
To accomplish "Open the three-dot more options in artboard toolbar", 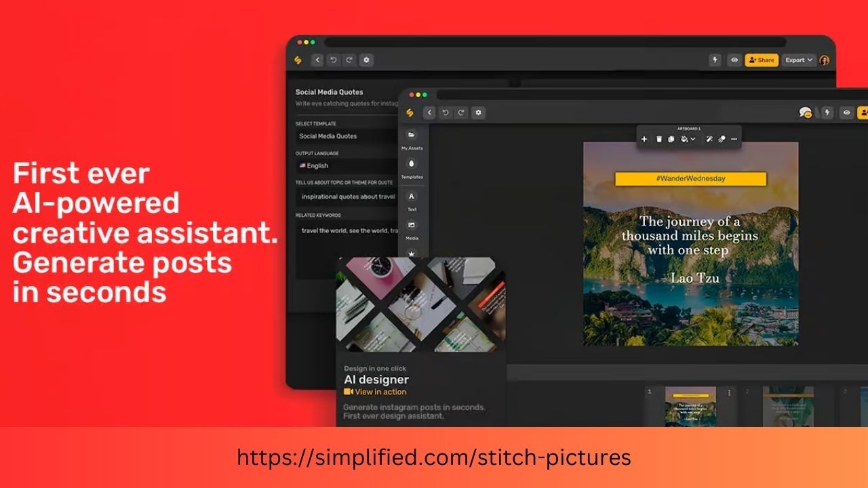I will 734,139.
